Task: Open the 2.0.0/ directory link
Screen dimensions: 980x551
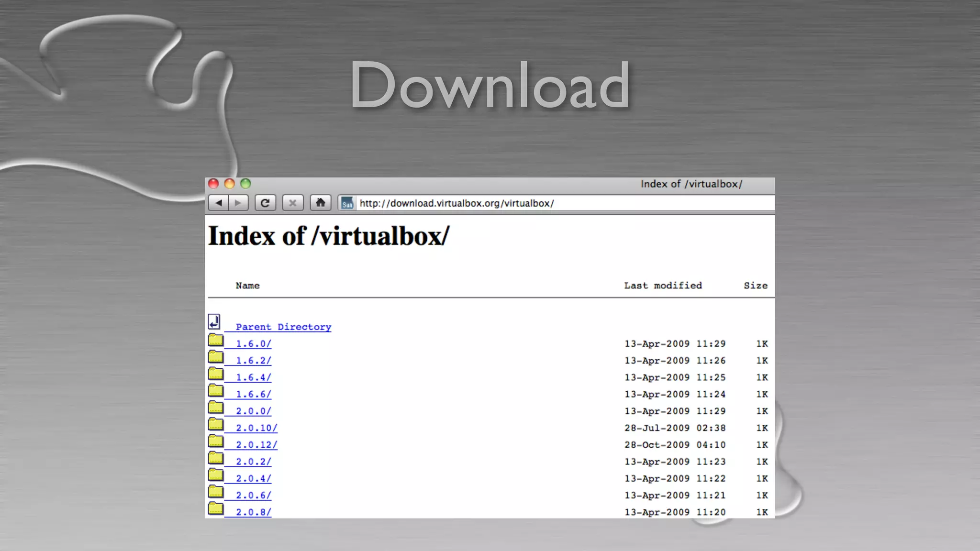Action: point(254,411)
